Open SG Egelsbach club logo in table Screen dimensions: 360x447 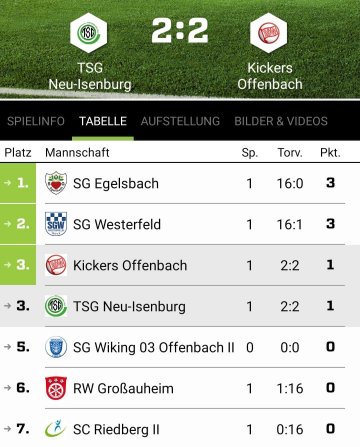(x=56, y=183)
